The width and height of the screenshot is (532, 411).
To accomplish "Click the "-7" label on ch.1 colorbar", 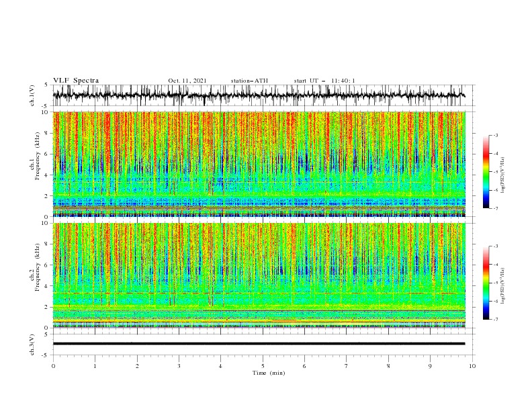I will coord(496,209).
